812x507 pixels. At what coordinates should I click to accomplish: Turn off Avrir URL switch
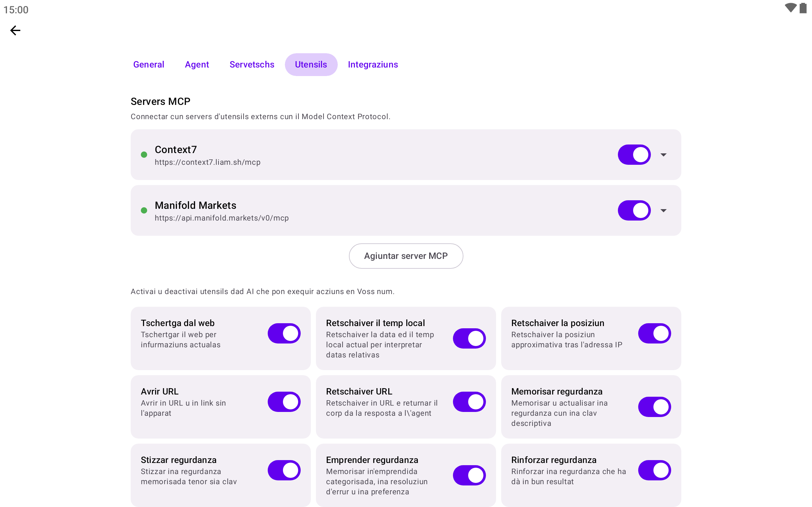[x=284, y=402]
